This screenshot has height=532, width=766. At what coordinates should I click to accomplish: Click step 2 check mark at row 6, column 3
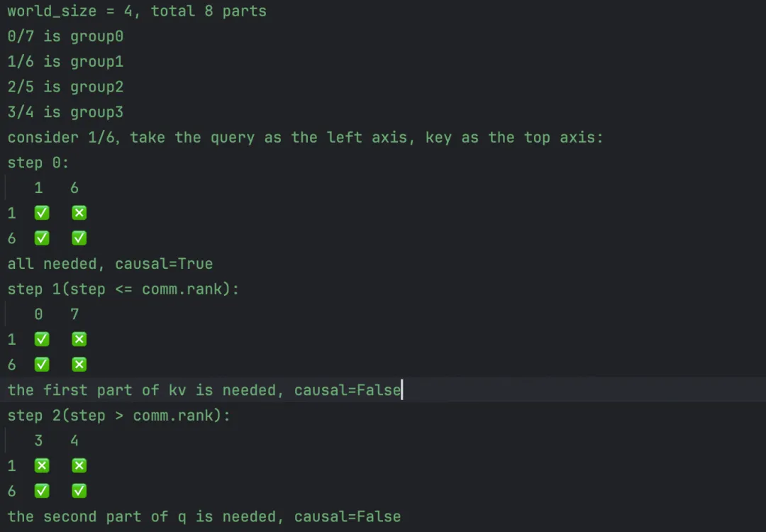42,491
